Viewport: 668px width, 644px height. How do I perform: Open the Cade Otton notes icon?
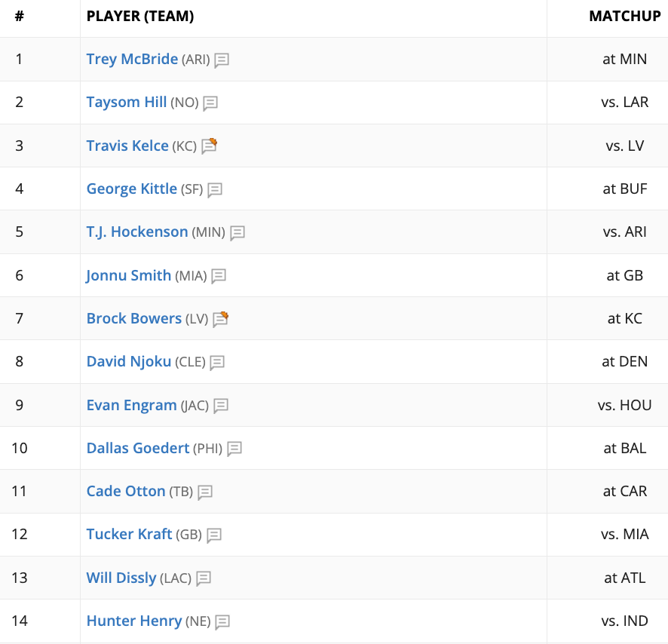205,492
